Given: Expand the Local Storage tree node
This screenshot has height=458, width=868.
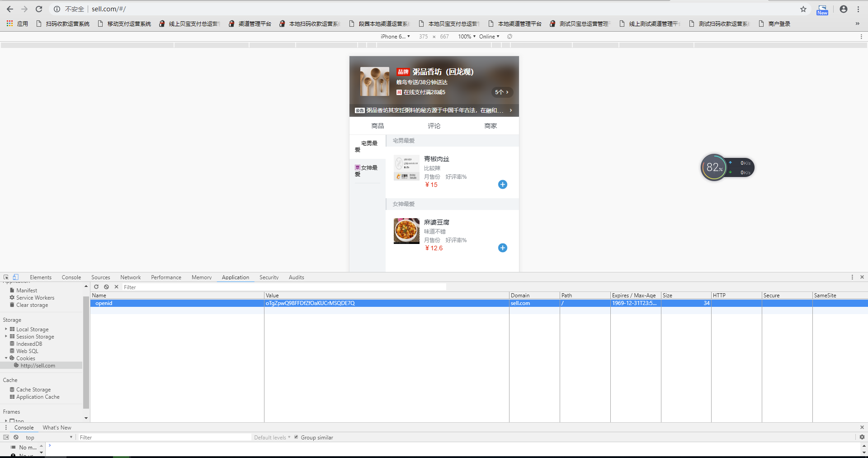Looking at the screenshot, I should click(6, 329).
